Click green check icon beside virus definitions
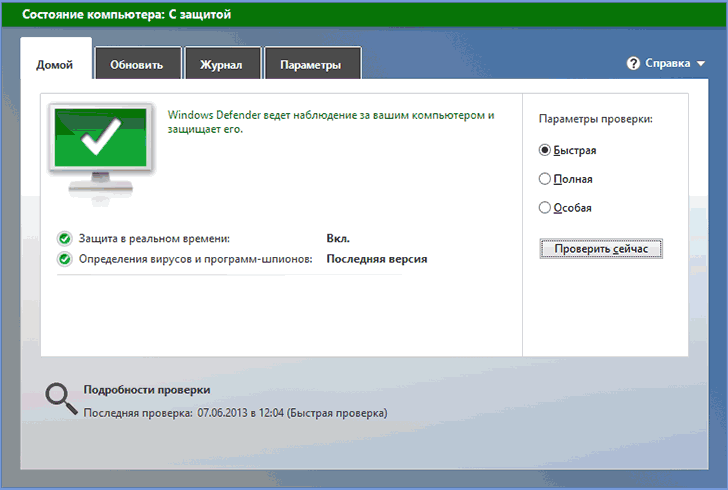The width and height of the screenshot is (728, 490). point(65,259)
